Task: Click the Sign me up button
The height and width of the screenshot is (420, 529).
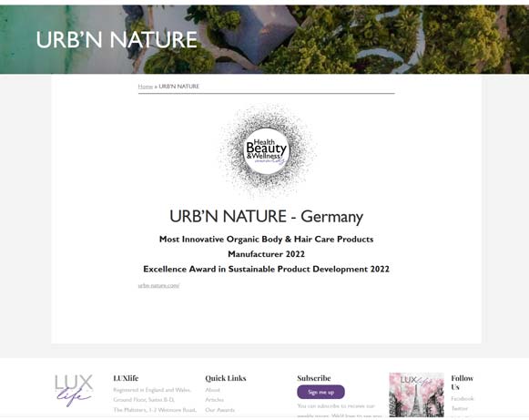Action: point(320,393)
